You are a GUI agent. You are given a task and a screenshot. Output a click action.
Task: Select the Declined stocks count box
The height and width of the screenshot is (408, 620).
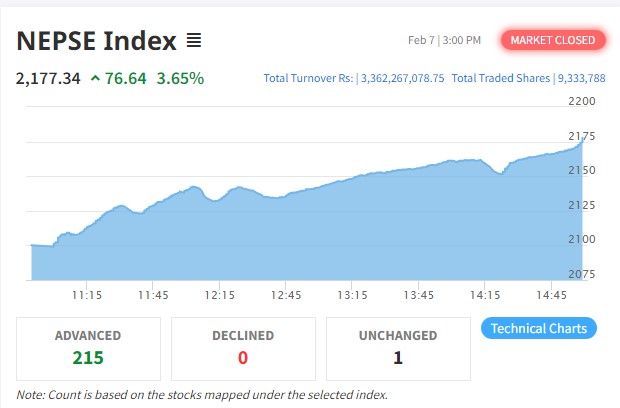[243, 346]
